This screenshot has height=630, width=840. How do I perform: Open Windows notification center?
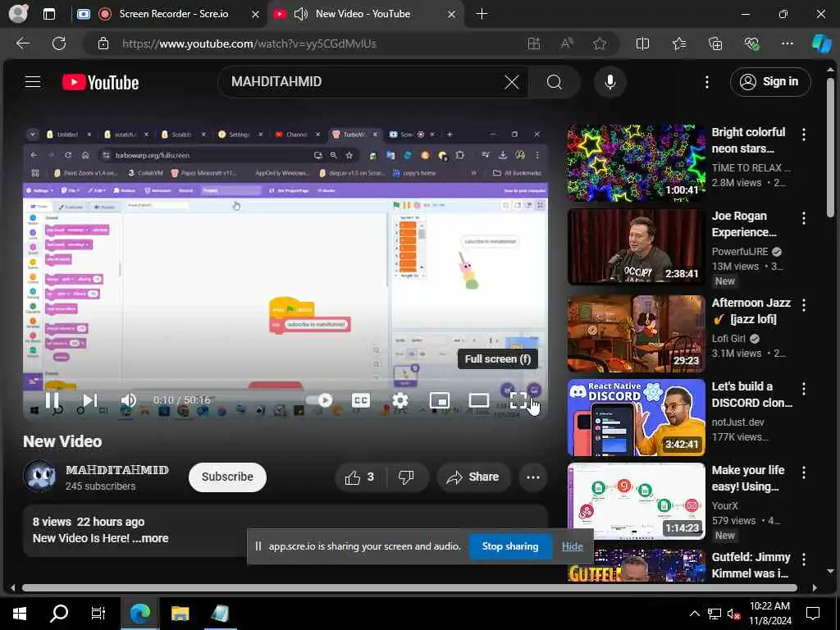pos(813,614)
